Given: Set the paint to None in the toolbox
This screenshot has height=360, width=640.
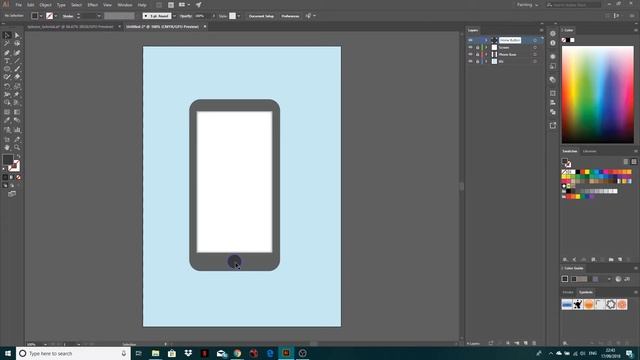Looking at the screenshot, I should 18,177.
